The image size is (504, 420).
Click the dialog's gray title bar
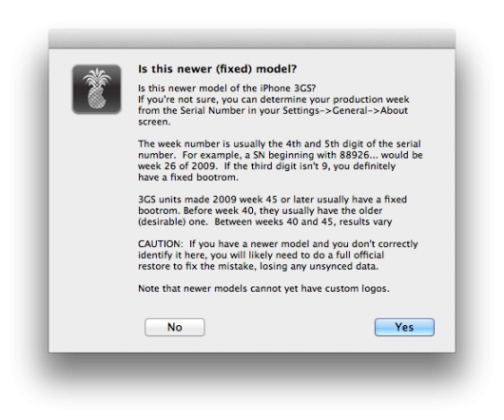(252, 39)
